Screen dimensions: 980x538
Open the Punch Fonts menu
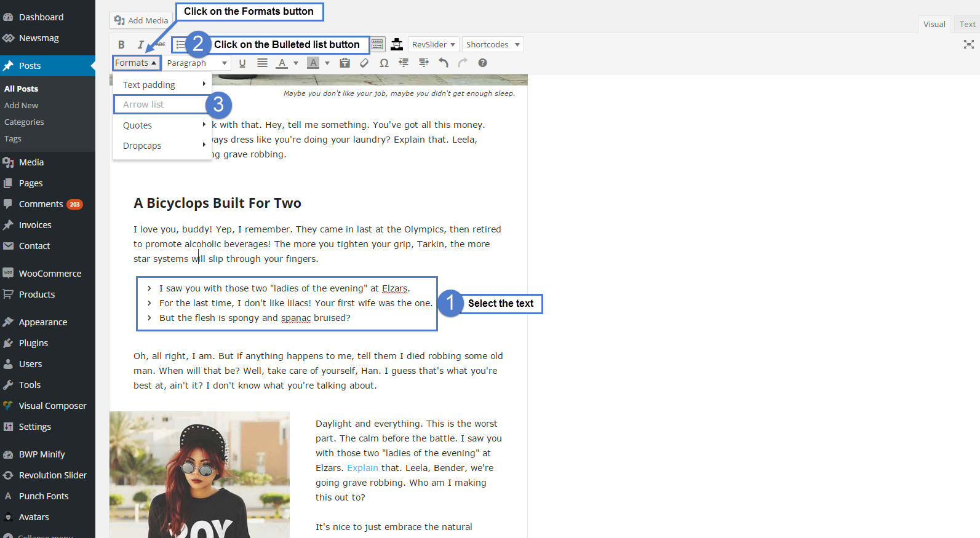click(47, 496)
